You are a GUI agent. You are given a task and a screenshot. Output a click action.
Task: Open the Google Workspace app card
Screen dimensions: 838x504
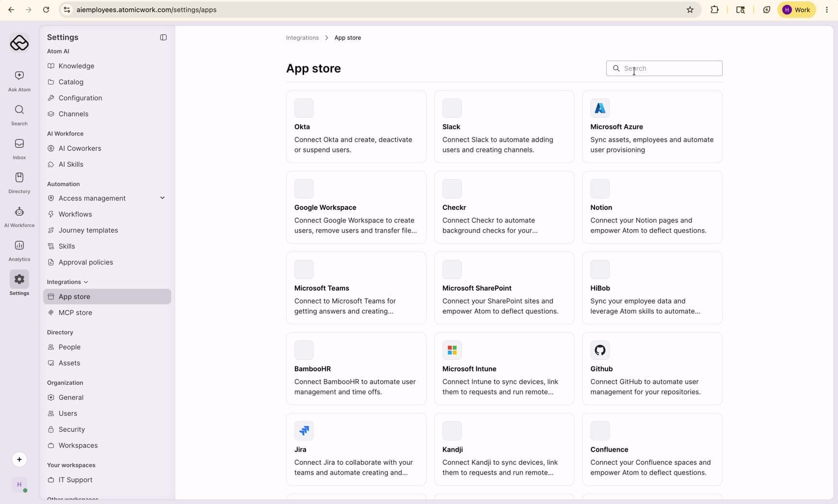coord(356,207)
